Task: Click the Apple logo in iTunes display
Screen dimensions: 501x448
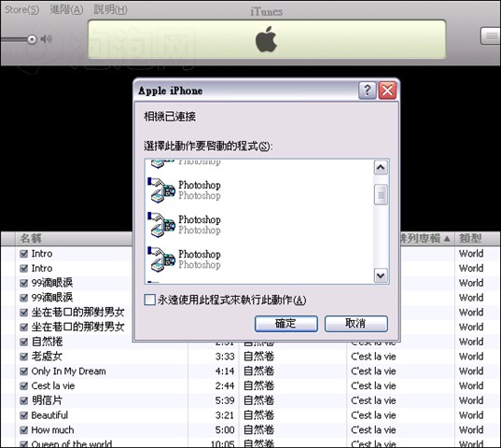Action: pos(266,38)
